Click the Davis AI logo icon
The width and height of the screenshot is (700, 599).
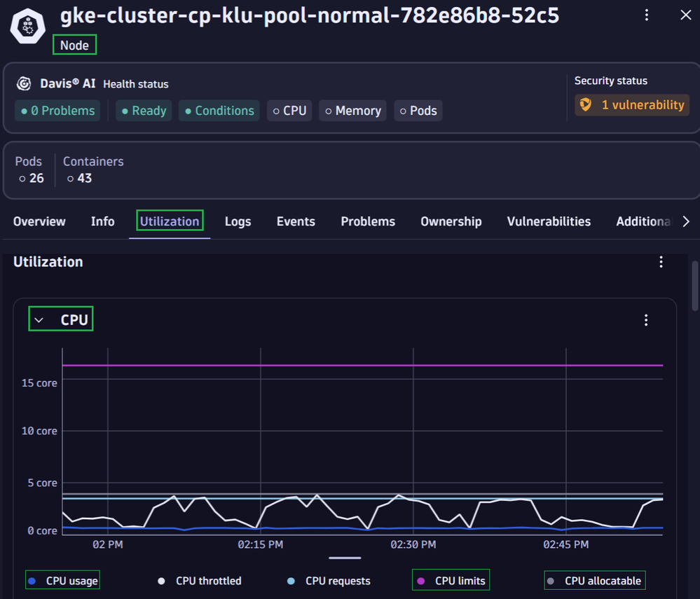(x=24, y=84)
